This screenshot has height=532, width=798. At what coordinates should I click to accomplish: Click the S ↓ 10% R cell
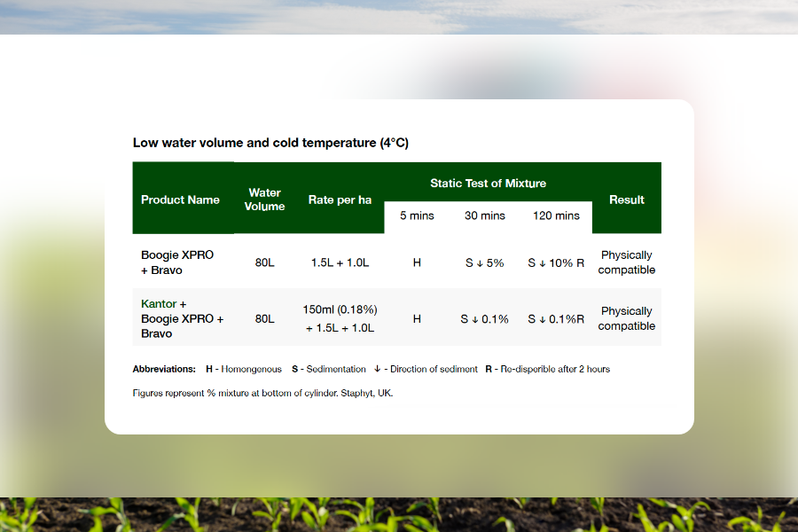(x=556, y=262)
